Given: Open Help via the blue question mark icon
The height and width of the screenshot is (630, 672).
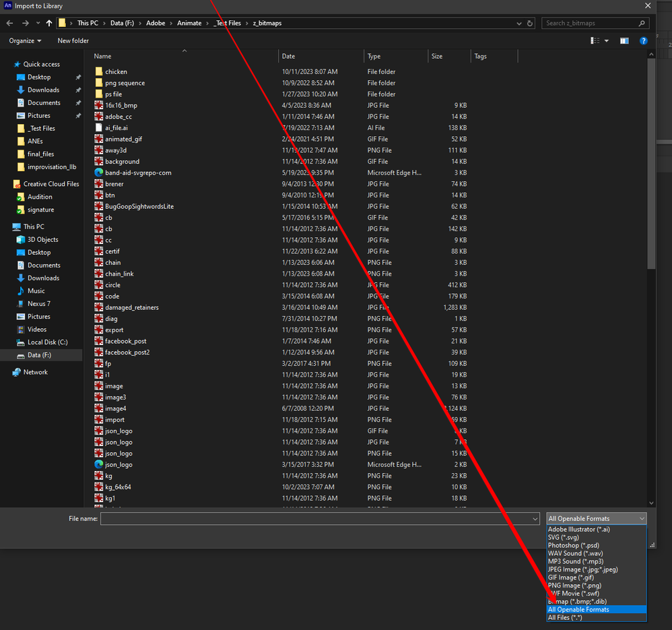Looking at the screenshot, I should point(644,40).
